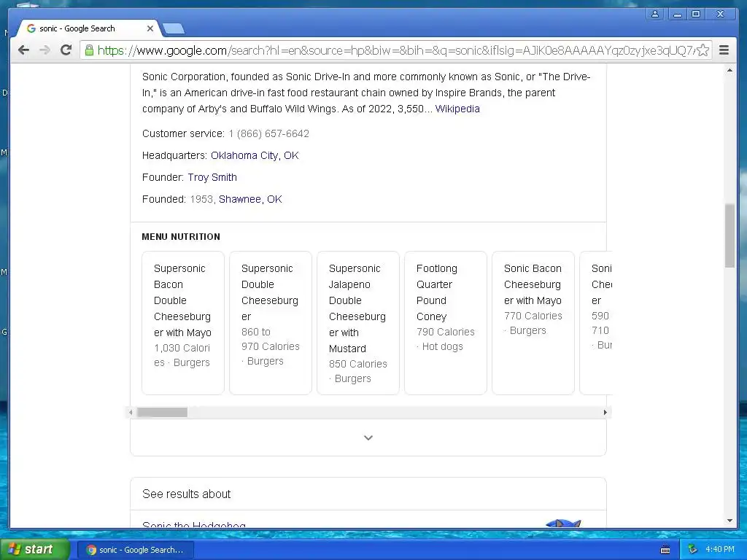Screen dimensions: 747x560
Task: Open the Oklahoma City, OK link
Action: 255,155
